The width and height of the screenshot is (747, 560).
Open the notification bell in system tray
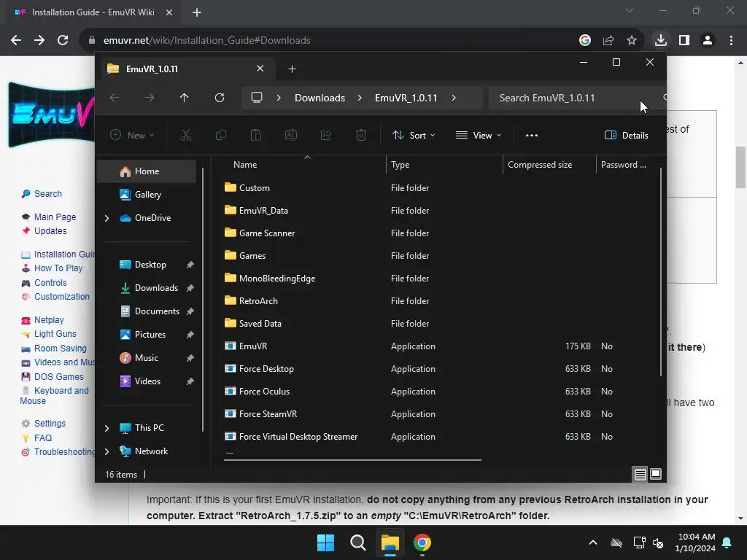pos(727,542)
